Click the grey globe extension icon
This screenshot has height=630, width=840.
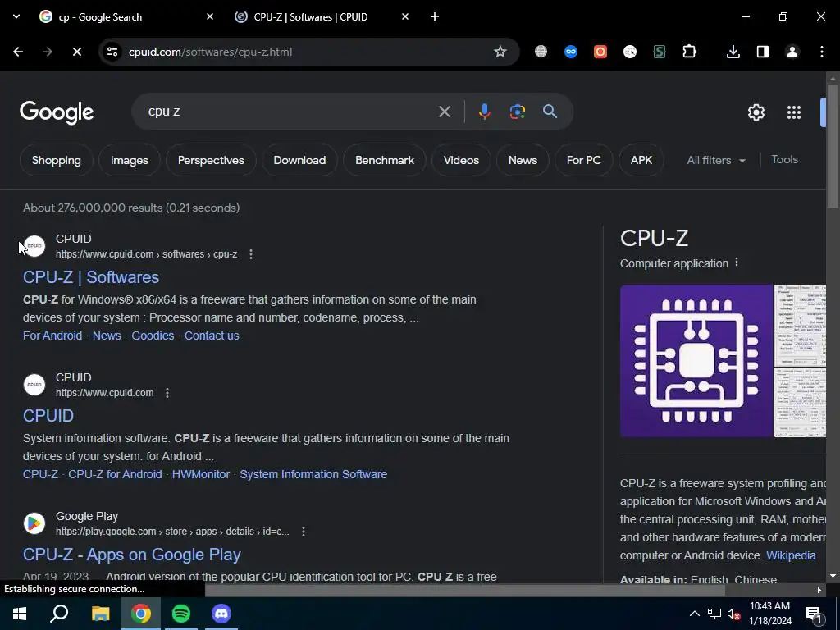click(x=541, y=52)
